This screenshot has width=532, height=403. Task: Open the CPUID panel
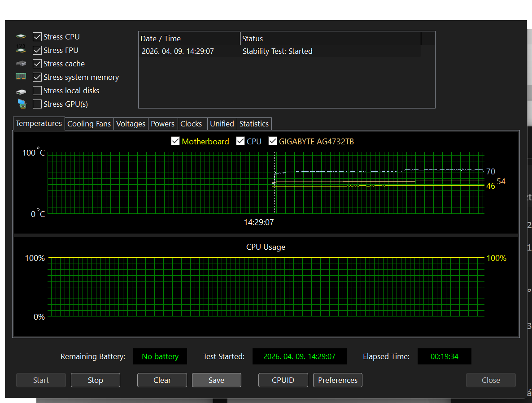point(283,380)
